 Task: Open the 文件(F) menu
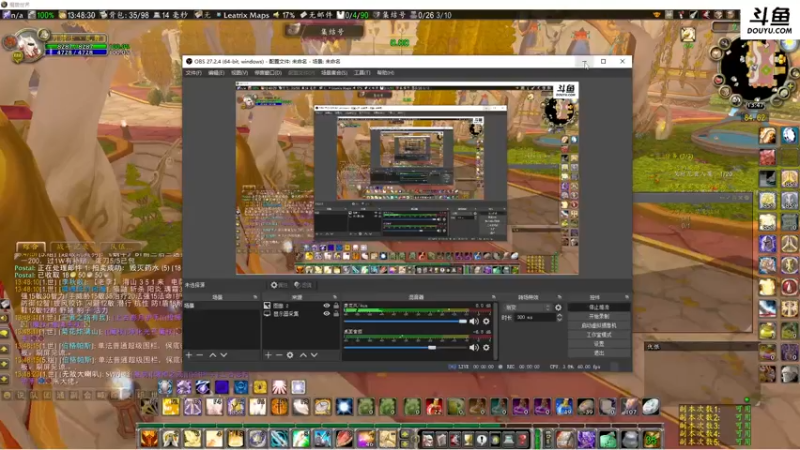(x=193, y=73)
